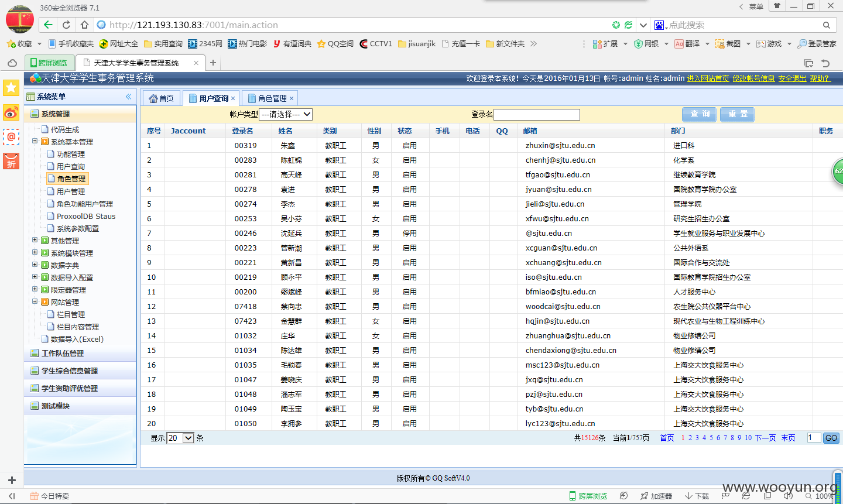843x504 pixels.
Task: Click 安全退出 logout link
Action: 793,78
